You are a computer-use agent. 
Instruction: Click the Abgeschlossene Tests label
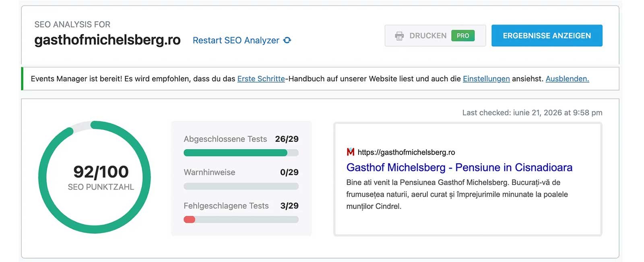[x=225, y=139]
